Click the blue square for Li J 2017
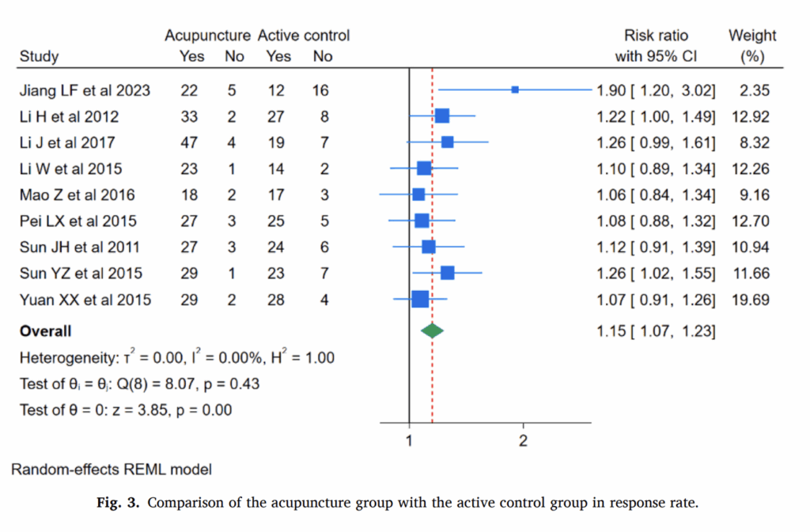This screenshot has height=532, width=810. 447,142
